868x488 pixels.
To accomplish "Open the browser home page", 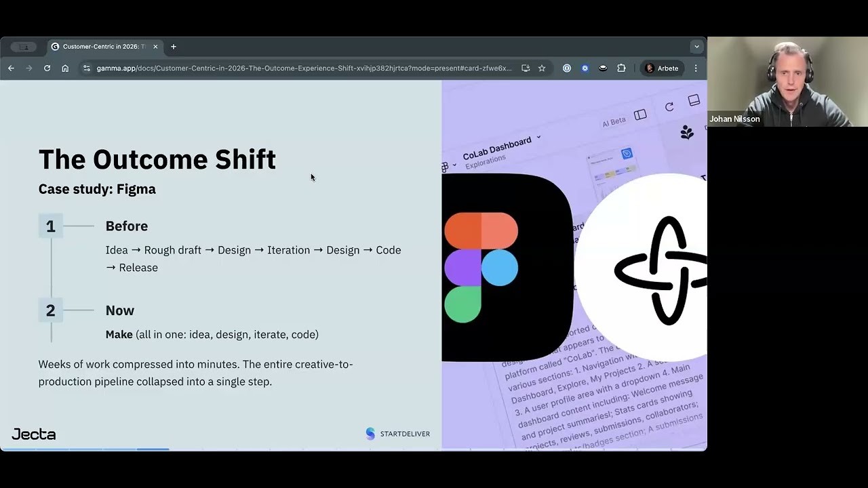I will click(65, 68).
